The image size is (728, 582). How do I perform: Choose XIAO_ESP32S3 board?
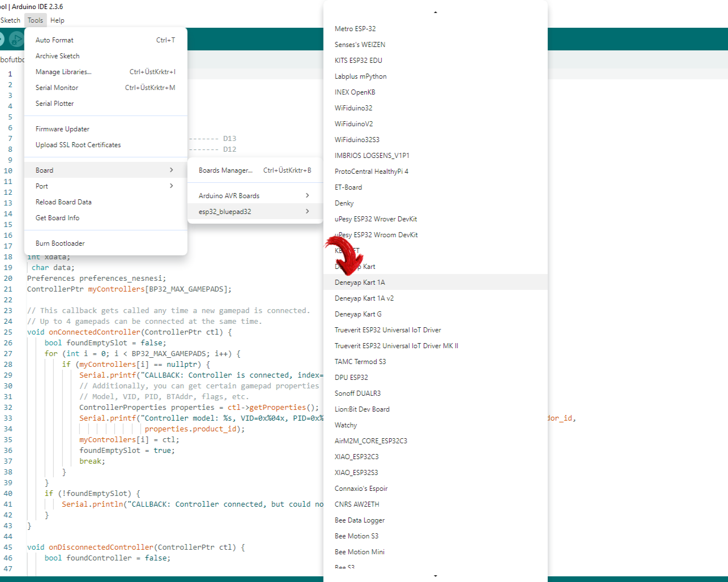(356, 473)
